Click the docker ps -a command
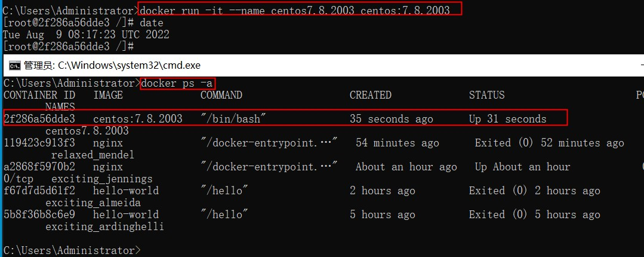 (177, 83)
